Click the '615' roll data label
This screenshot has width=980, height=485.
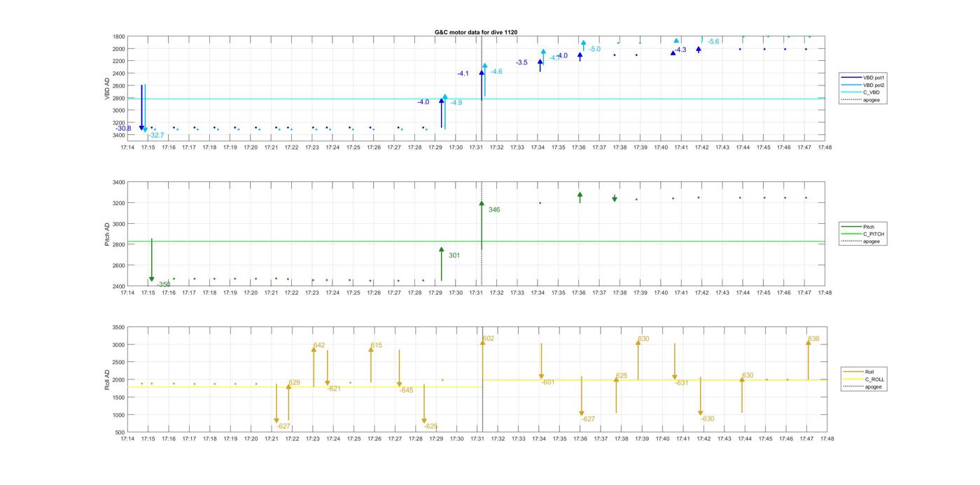tap(377, 345)
